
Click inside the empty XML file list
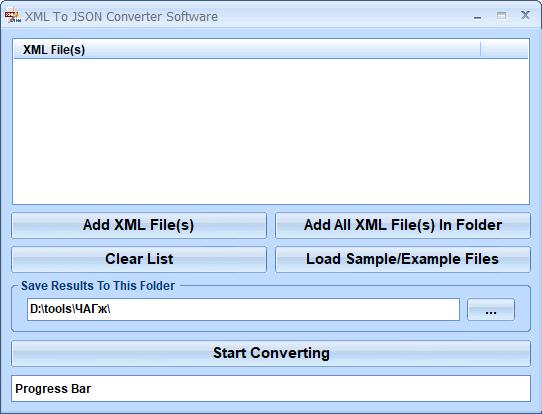click(271, 131)
